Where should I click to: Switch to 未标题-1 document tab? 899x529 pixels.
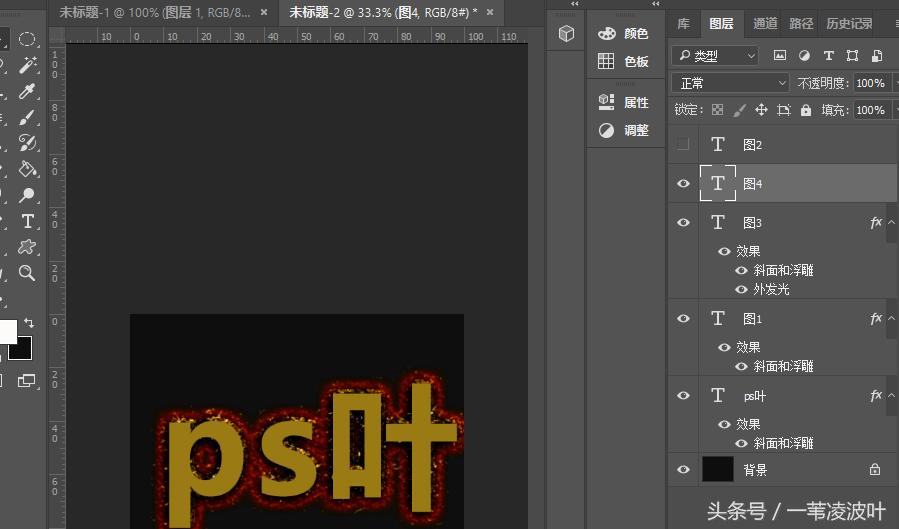click(x=155, y=12)
